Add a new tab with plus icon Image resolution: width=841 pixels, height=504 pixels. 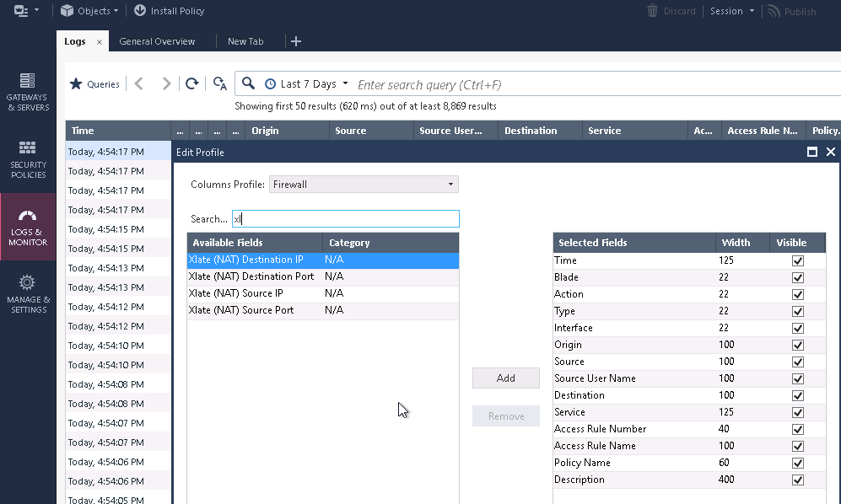coord(296,41)
